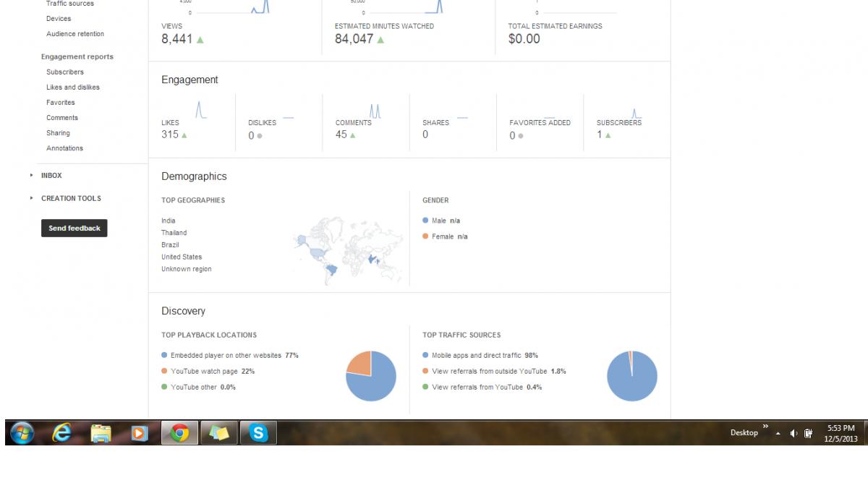Open the Engagement section heading
This screenshot has height=488, width=868.
[190, 80]
